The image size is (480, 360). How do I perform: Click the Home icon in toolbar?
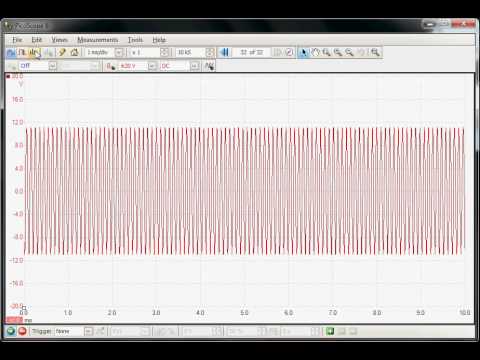point(74,52)
